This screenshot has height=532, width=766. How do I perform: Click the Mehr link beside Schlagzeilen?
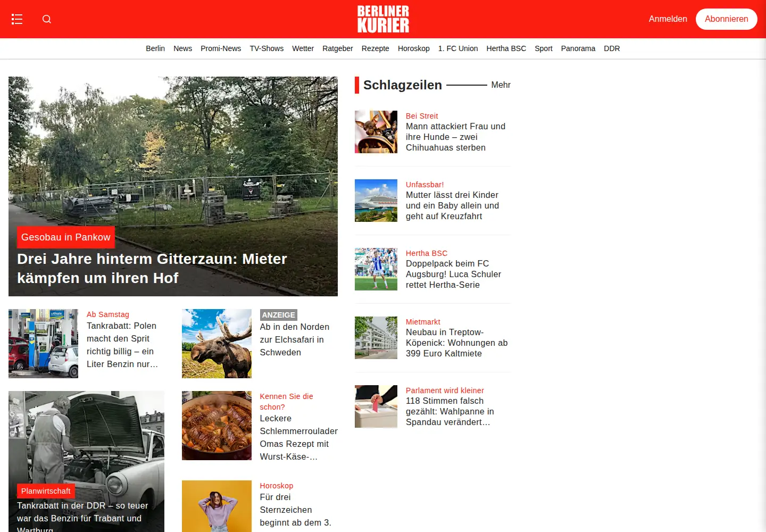pos(501,85)
